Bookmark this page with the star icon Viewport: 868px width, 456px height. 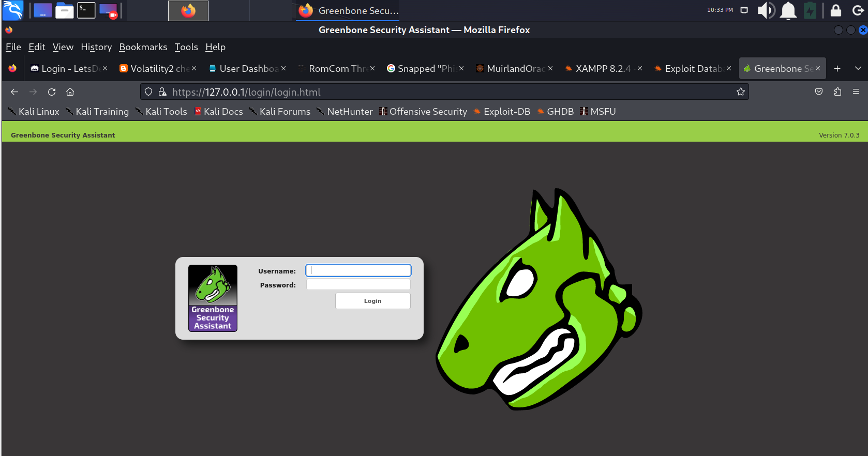coord(741,92)
